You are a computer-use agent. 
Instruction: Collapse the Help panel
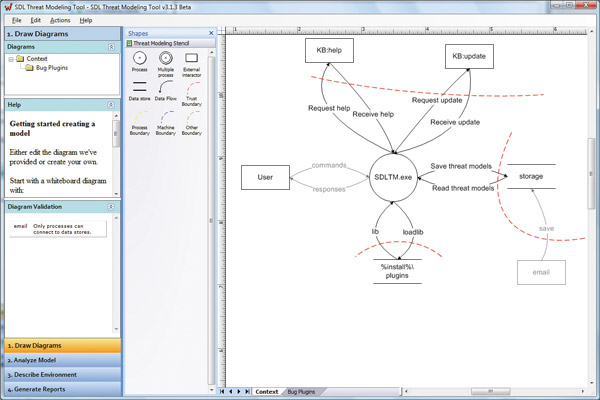point(111,105)
